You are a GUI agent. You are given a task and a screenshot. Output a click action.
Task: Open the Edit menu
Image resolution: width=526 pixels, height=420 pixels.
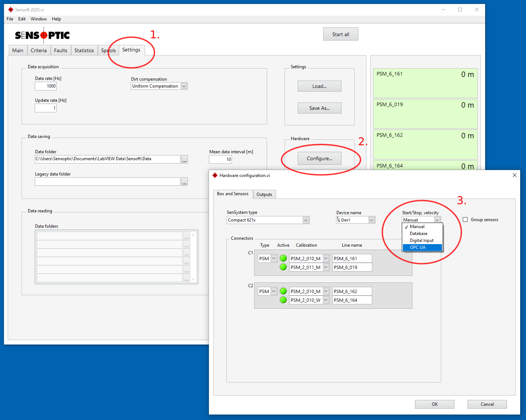[22, 19]
